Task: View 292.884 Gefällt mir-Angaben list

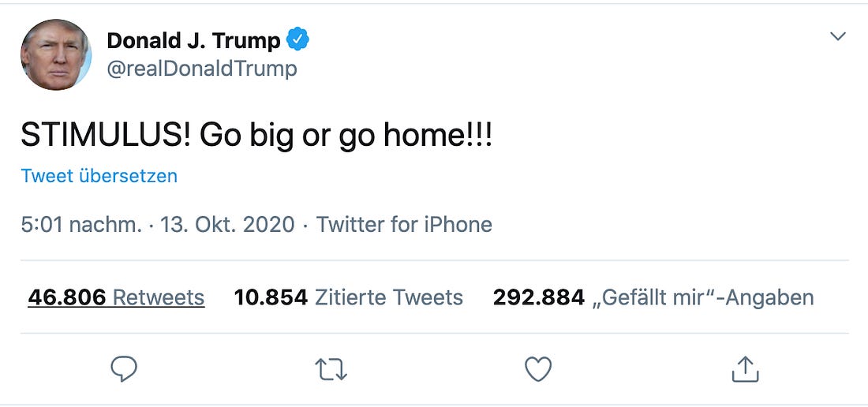Action: (x=653, y=297)
